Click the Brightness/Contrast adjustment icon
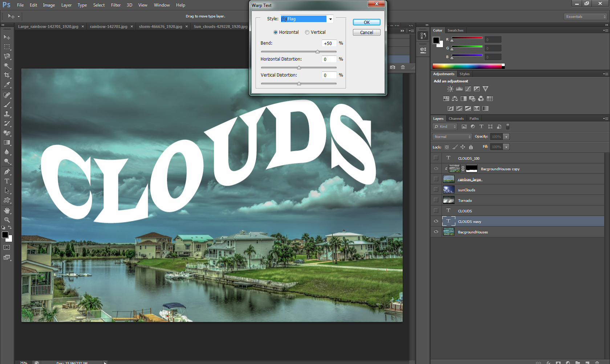 click(x=450, y=89)
